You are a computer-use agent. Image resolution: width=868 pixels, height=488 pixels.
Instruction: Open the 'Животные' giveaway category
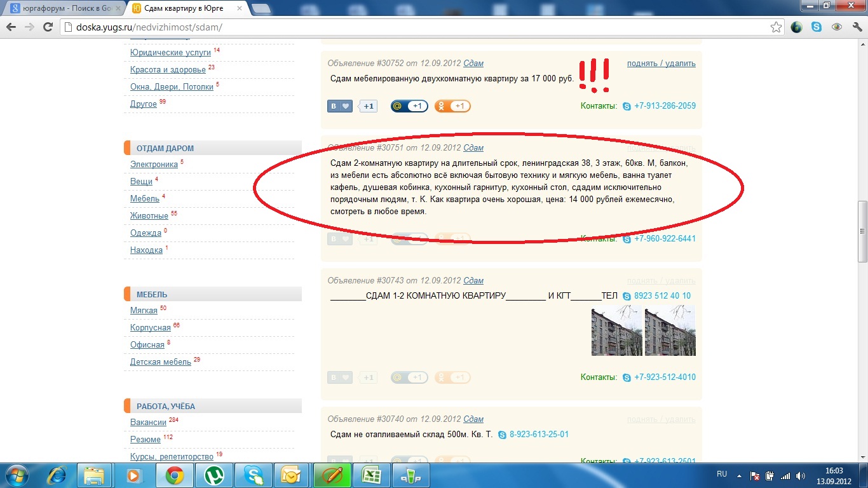coord(149,216)
